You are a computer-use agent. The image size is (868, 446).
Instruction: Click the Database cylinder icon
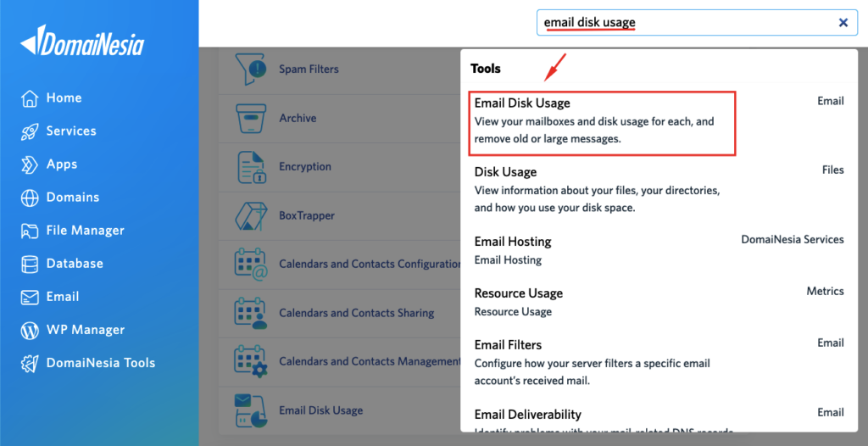tap(30, 265)
